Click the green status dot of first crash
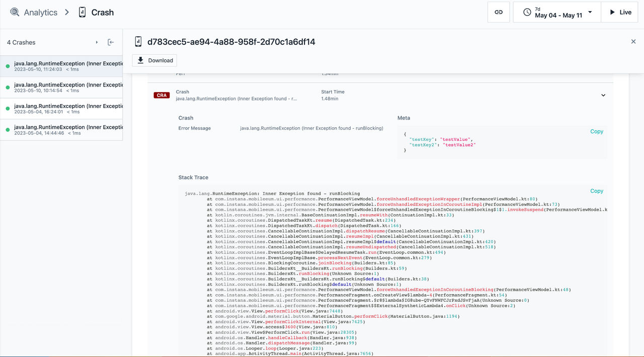The width and height of the screenshot is (644, 357). [x=8, y=66]
